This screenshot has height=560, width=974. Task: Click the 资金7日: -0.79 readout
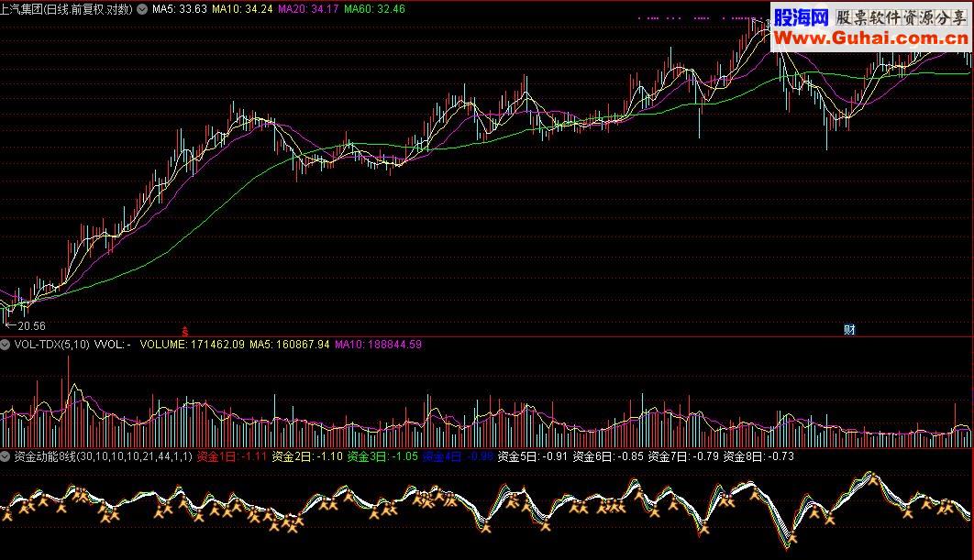pos(683,457)
